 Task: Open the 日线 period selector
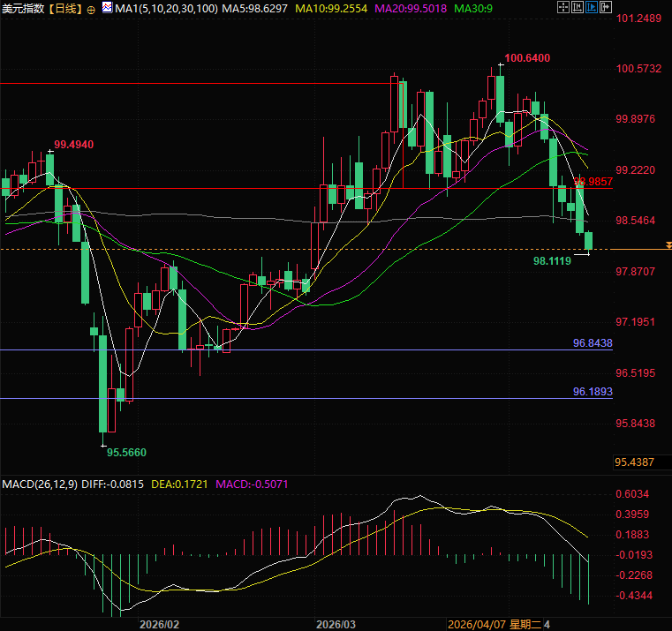pyautogui.click(x=64, y=8)
